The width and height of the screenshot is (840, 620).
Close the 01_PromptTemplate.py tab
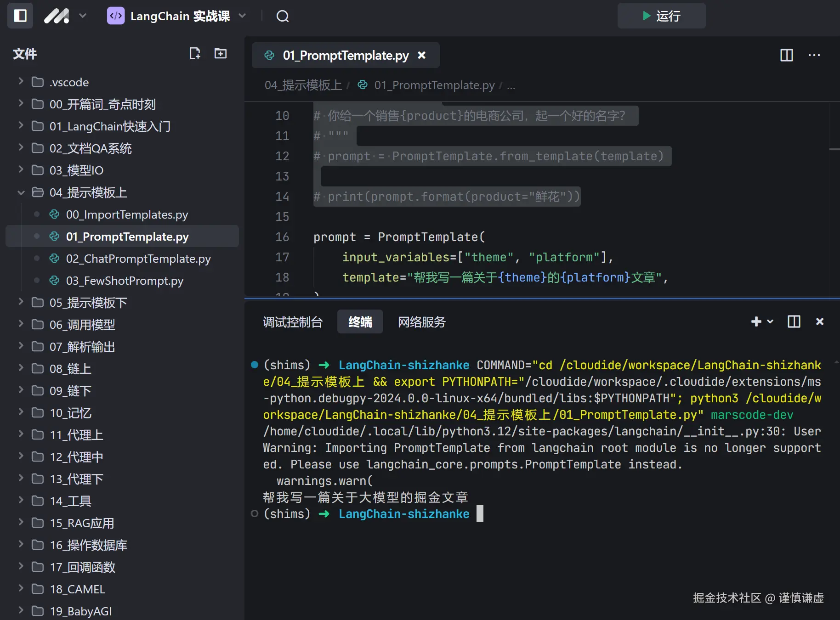pos(421,55)
